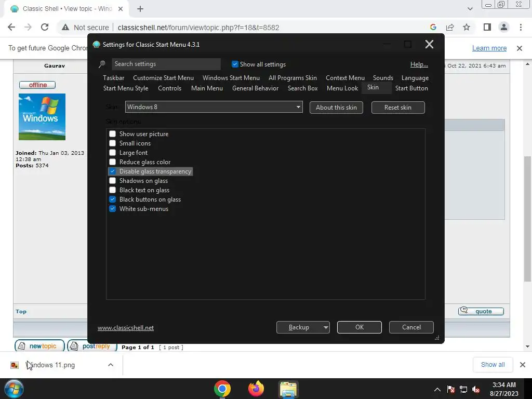Dismiss the Chrome update infobar
Image resolution: width=532 pixels, height=399 pixels.
pos(520,48)
